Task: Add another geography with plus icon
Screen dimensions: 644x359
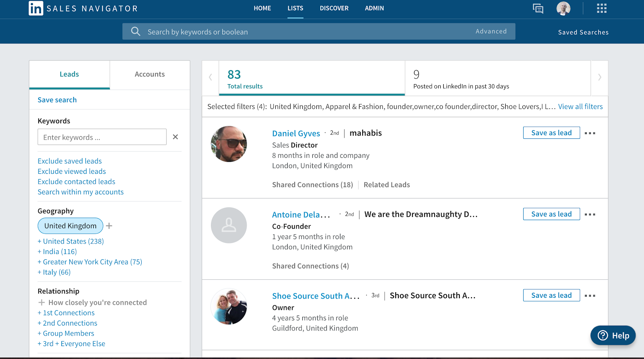Action: tap(109, 226)
